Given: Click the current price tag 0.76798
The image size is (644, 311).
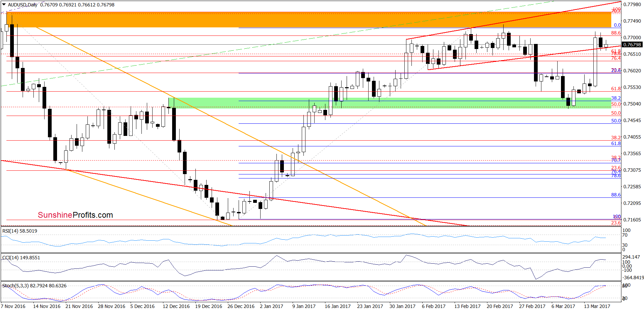Looking at the screenshot, I should [x=632, y=45].
